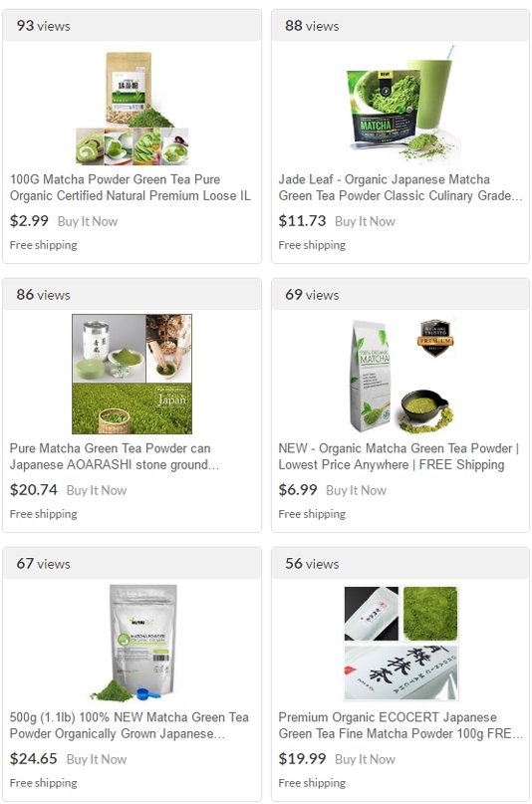Open Pure Matcha Green Tea Powder can title
The height and width of the screenshot is (804, 532).
coord(115,456)
